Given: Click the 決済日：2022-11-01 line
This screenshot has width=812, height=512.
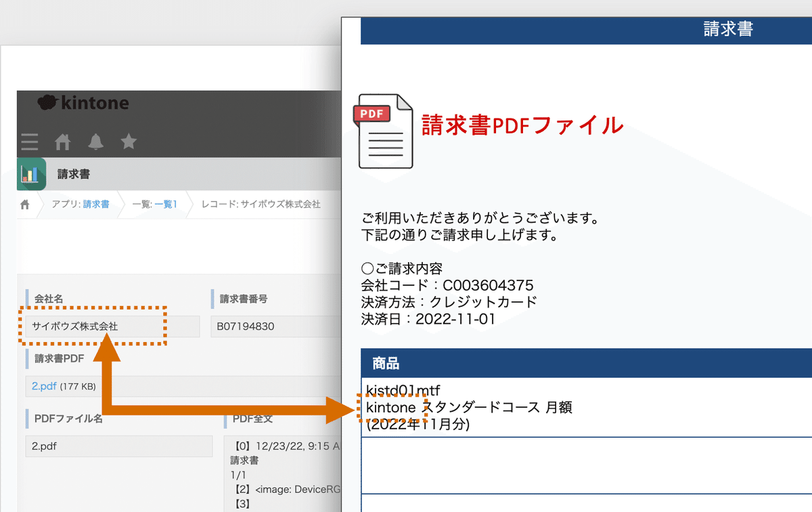Looking at the screenshot, I should click(428, 319).
